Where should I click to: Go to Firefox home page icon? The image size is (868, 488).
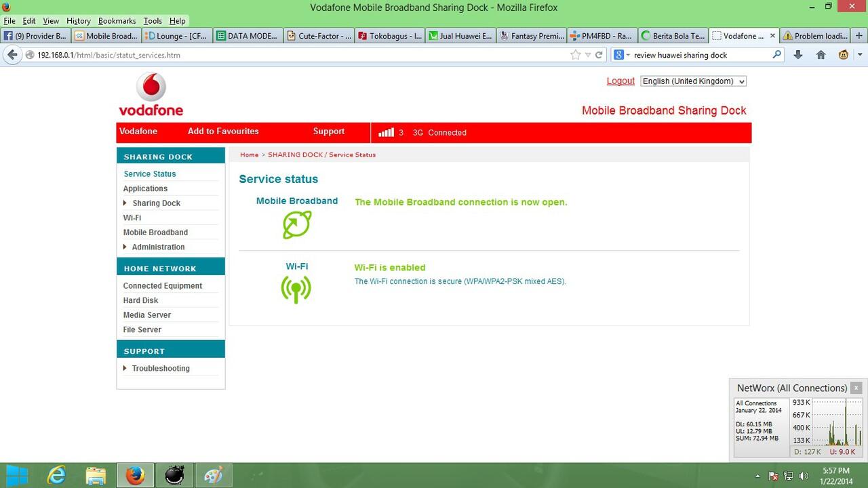(821, 55)
